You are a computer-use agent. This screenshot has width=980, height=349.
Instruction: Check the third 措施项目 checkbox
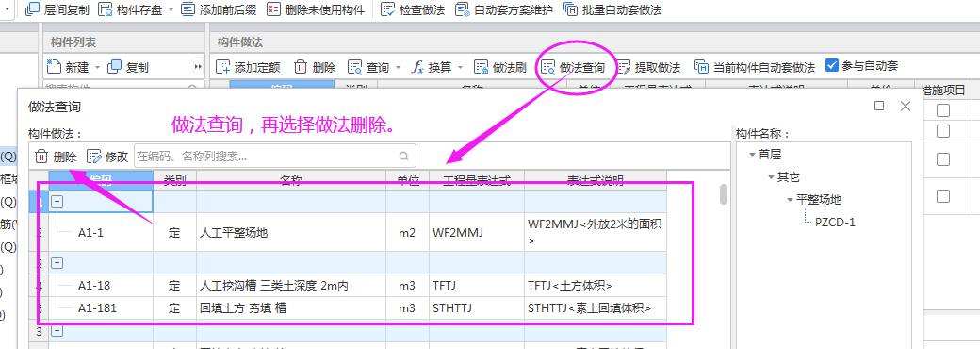click(x=943, y=159)
